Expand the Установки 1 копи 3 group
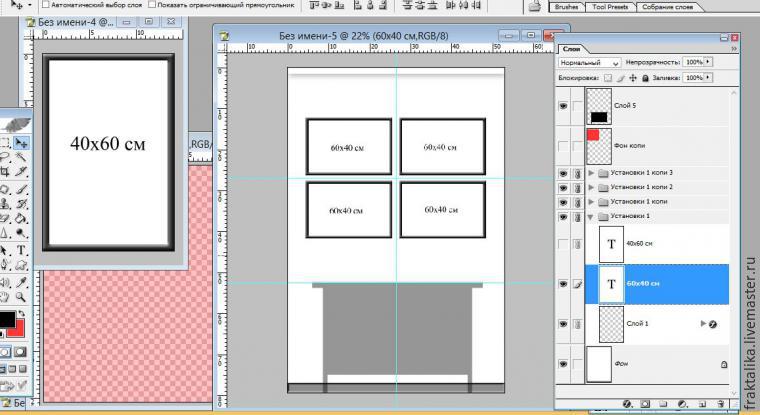 (591, 173)
